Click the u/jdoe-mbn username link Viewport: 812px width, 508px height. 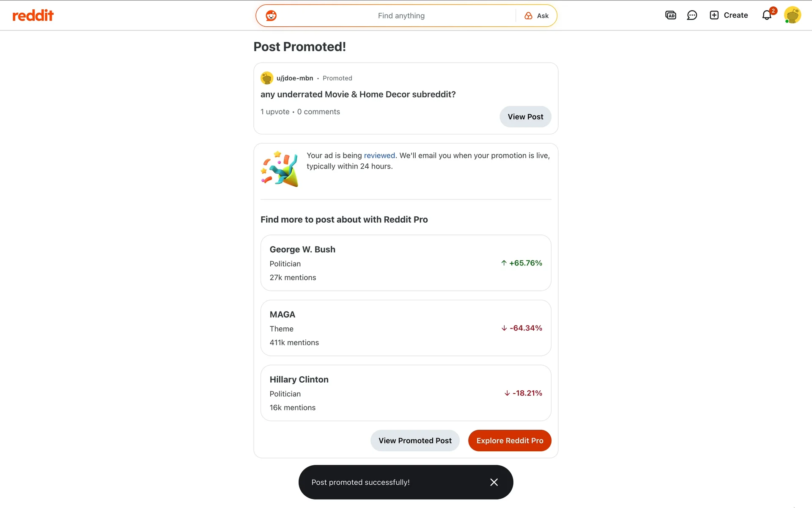point(295,78)
